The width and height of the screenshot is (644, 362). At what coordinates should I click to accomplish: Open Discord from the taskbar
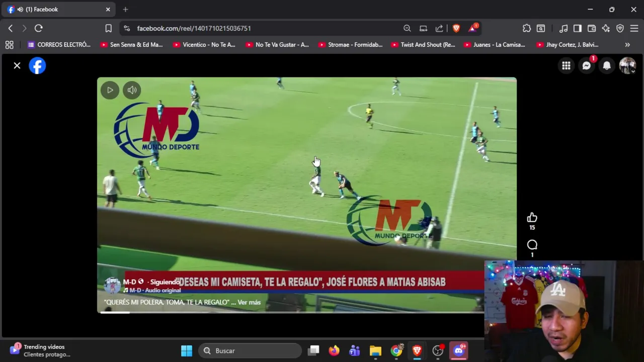[x=459, y=350]
